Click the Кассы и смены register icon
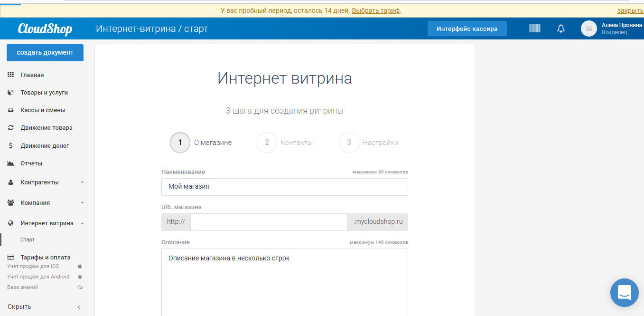The height and width of the screenshot is (316, 644). (10, 110)
